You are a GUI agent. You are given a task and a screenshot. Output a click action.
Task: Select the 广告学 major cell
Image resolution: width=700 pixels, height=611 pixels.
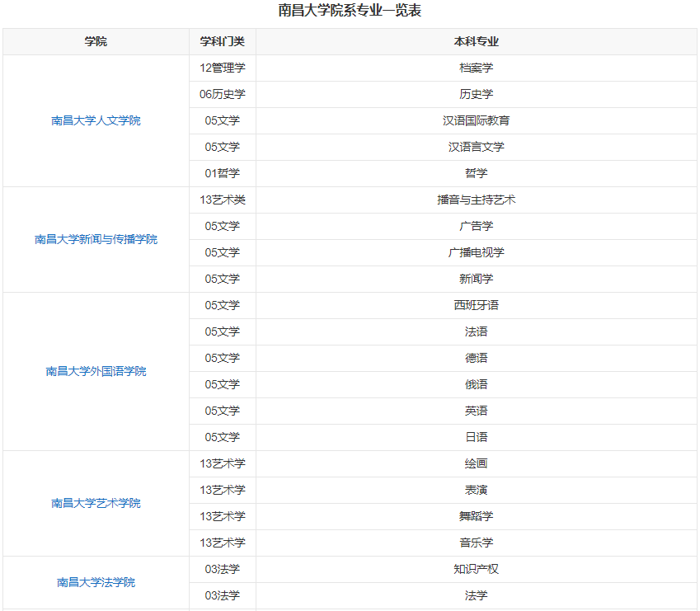(x=477, y=226)
